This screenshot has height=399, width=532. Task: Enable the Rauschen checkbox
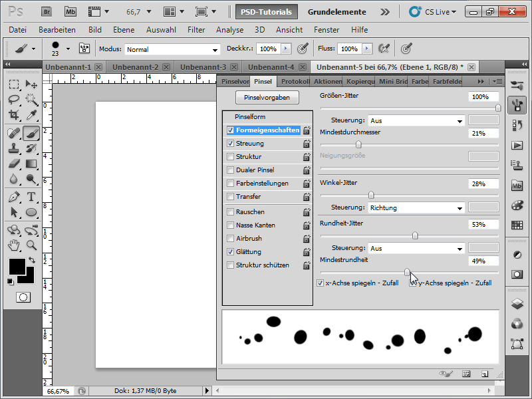coord(230,211)
